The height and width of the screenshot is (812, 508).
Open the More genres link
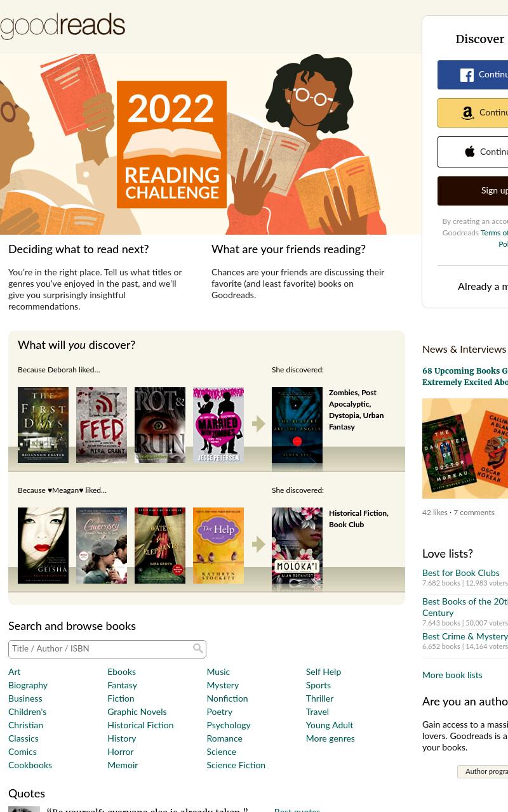click(x=330, y=738)
